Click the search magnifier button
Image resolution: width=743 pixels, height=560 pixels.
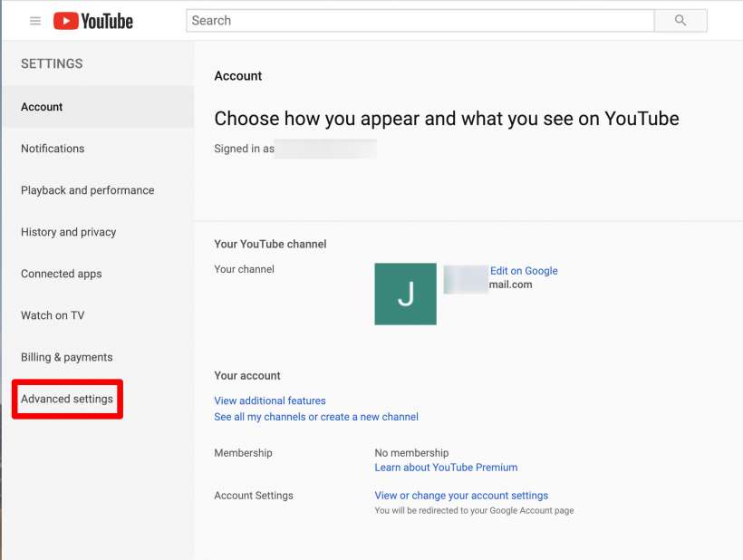point(680,20)
